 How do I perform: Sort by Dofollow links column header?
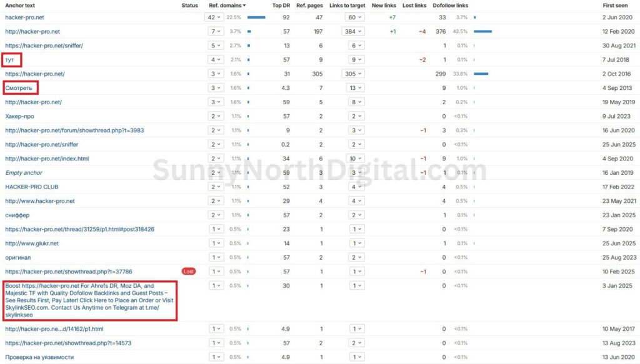pos(450,5)
